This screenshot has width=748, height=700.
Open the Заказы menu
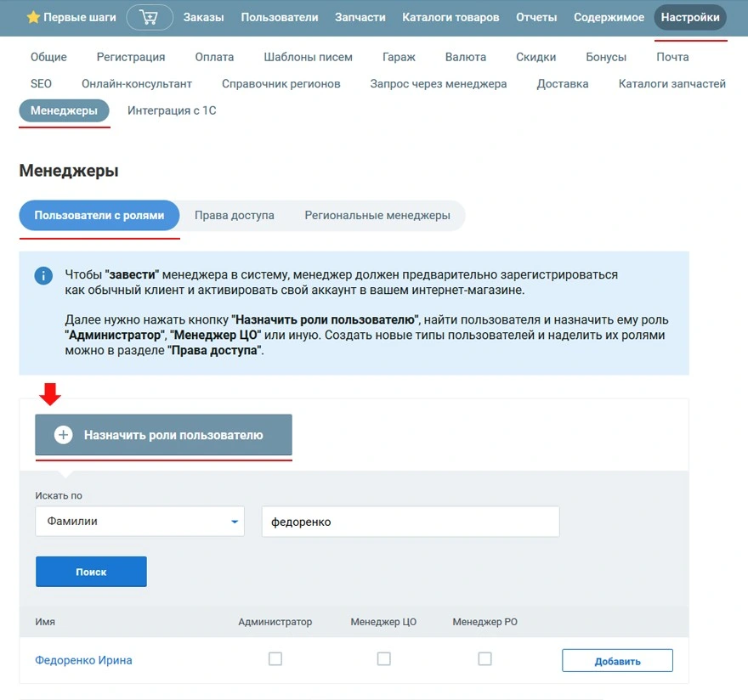(204, 18)
